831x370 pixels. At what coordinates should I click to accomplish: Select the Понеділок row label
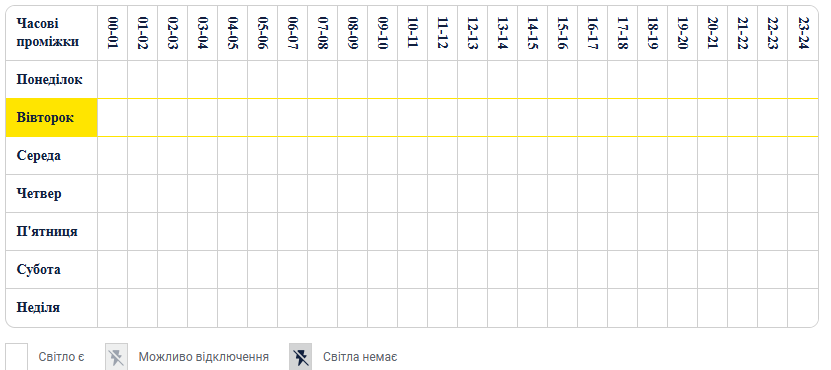pyautogui.click(x=51, y=80)
